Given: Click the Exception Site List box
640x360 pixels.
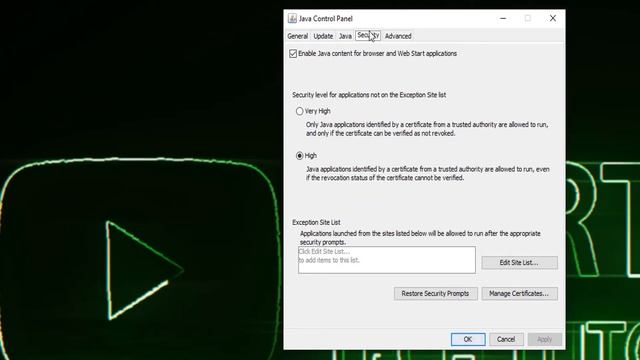Looking at the screenshot, I should (387, 260).
